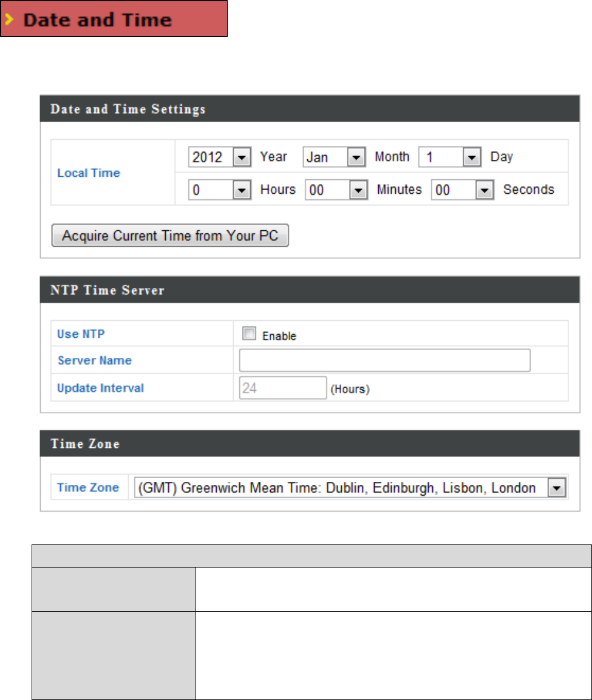The image size is (592, 700).
Task: Open the Time Zone dropdown list
Action: pos(350,487)
